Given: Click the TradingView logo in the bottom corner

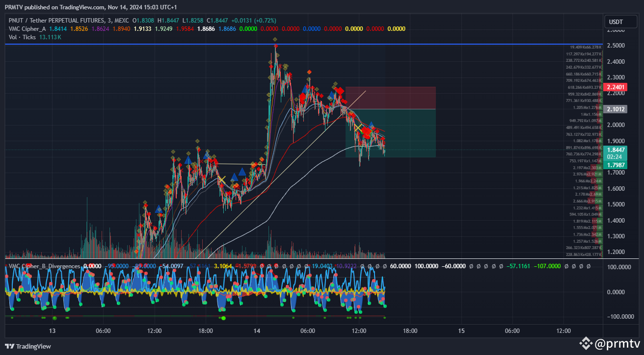Looking at the screenshot, I should pyautogui.click(x=28, y=346).
